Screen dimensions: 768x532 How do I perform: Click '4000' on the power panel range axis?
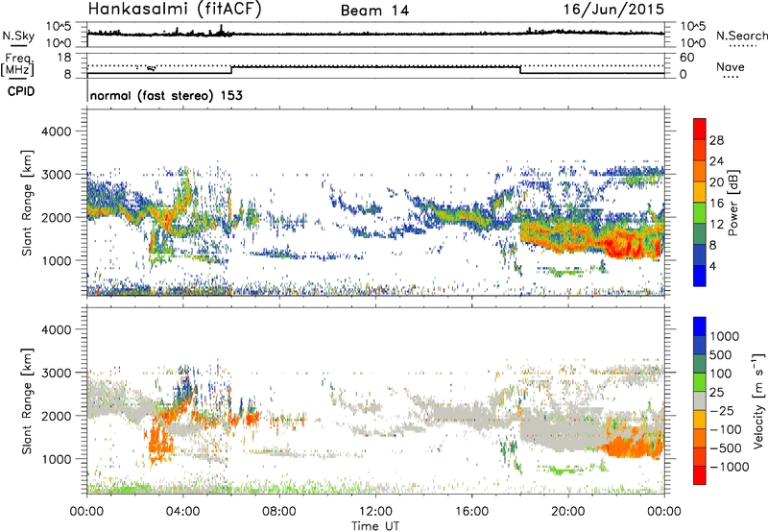[x=56, y=132]
